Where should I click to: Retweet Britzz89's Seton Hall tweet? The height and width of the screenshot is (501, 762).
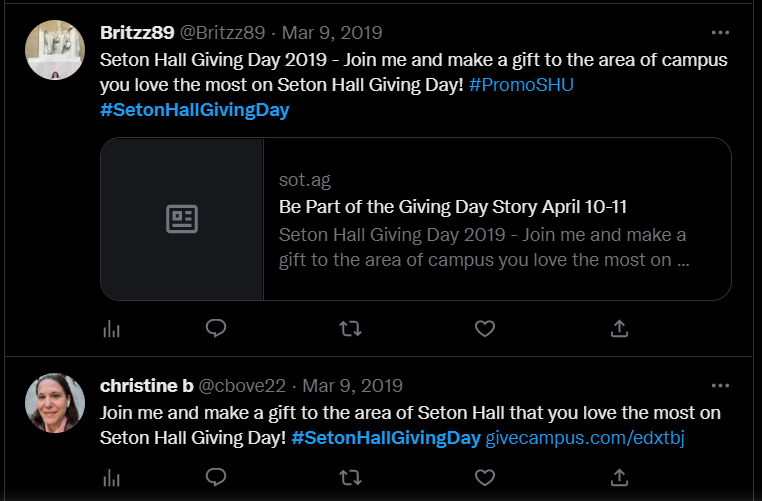pyautogui.click(x=350, y=328)
